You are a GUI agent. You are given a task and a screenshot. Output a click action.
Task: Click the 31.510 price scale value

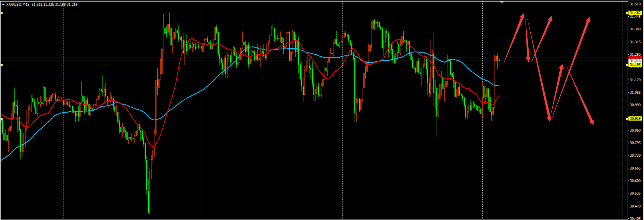pyautogui.click(x=635, y=4)
